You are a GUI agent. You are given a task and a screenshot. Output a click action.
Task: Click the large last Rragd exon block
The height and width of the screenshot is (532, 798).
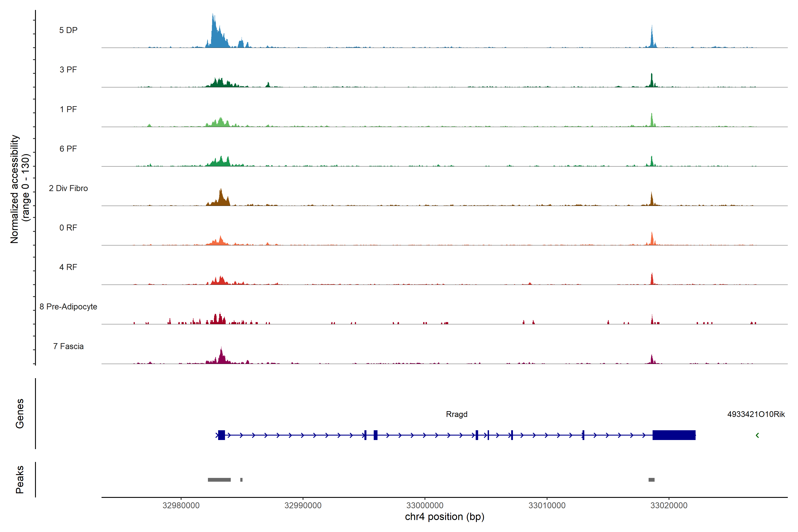coord(674,435)
